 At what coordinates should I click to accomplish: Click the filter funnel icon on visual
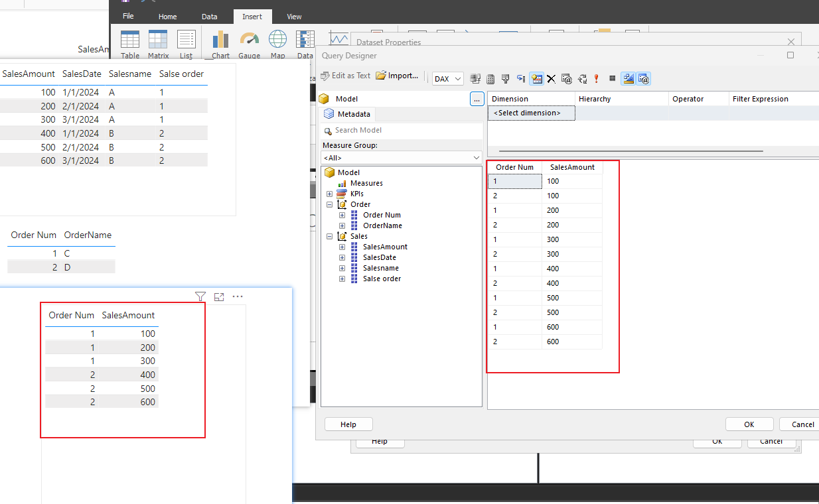pos(200,296)
